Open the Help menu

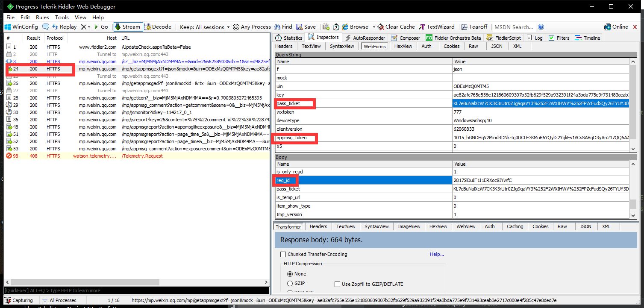[98, 18]
